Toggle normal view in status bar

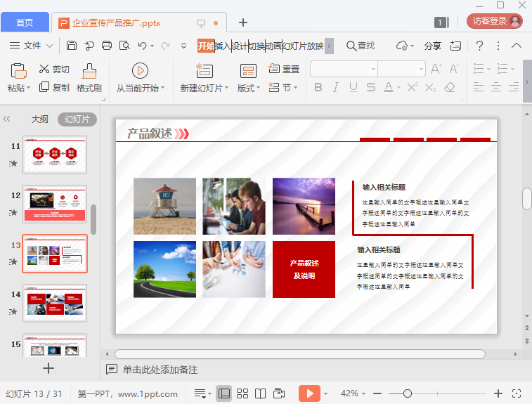pos(224,393)
